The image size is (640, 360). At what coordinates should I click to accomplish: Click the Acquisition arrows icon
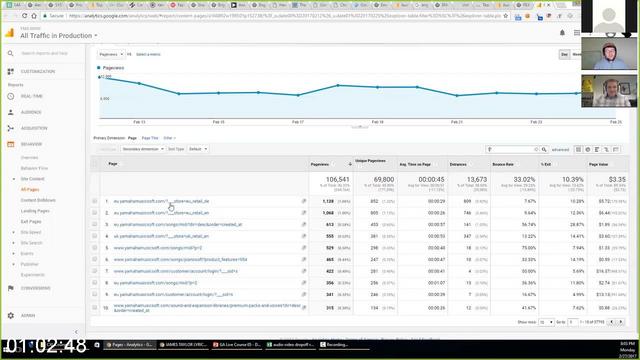click(x=11, y=128)
